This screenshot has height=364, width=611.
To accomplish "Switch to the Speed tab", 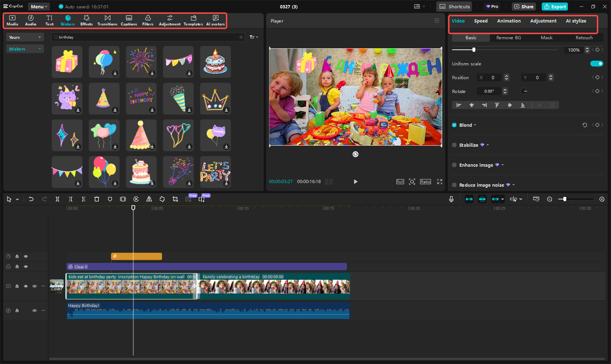I will pyautogui.click(x=481, y=21).
